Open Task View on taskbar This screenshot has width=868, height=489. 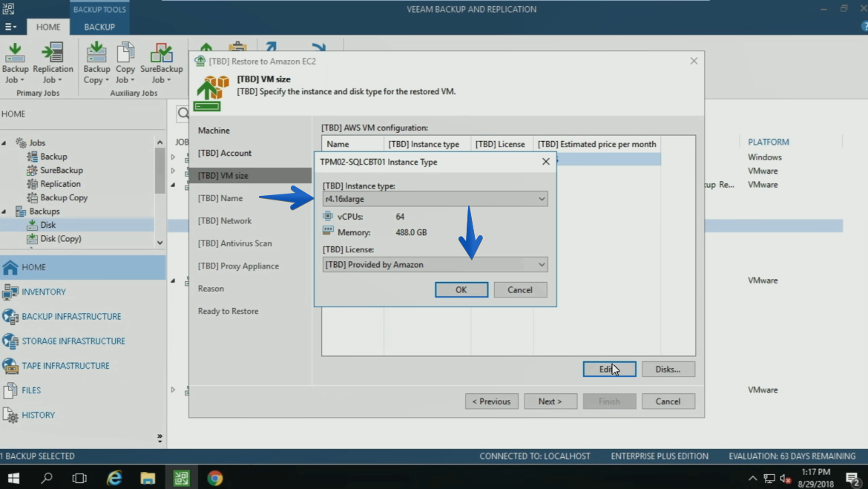[x=79, y=478]
